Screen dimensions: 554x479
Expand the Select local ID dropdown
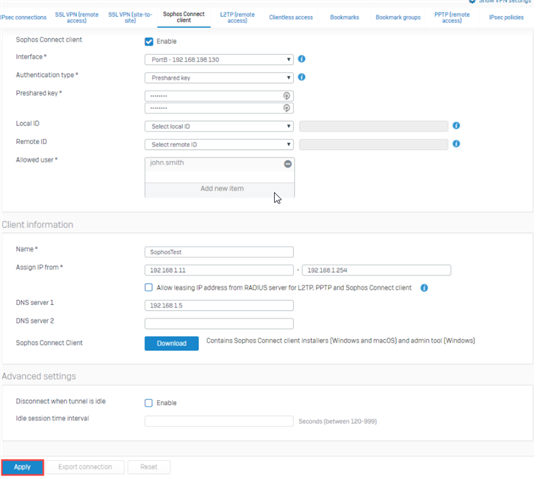point(219,126)
